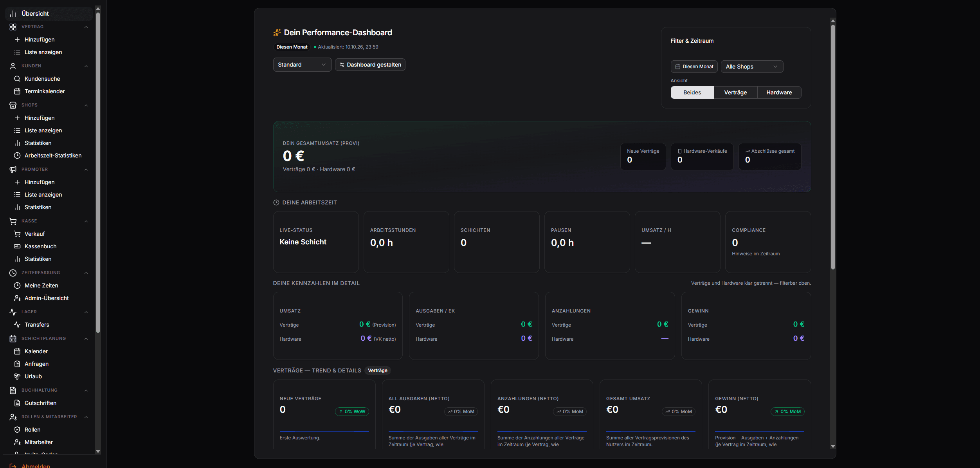The image size is (980, 468).
Task: Click the Kundensuche magnifier icon
Action: tap(17, 79)
